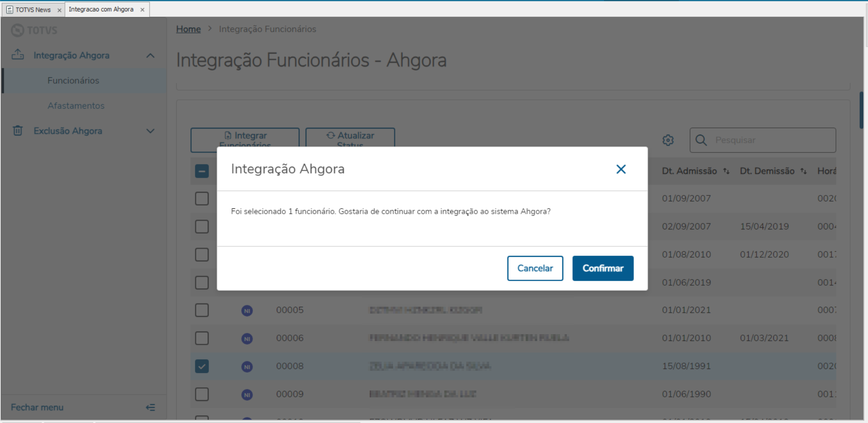Uncheck employee 00008's selected checkbox

(202, 366)
